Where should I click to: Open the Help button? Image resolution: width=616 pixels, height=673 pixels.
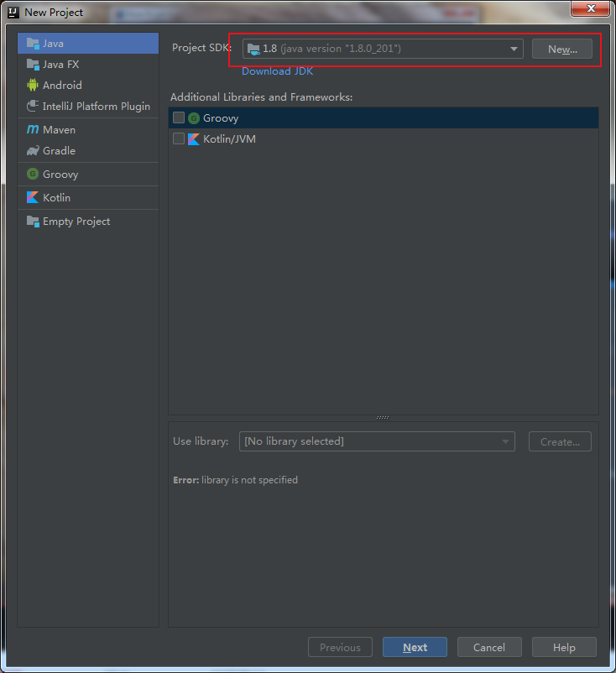point(564,647)
